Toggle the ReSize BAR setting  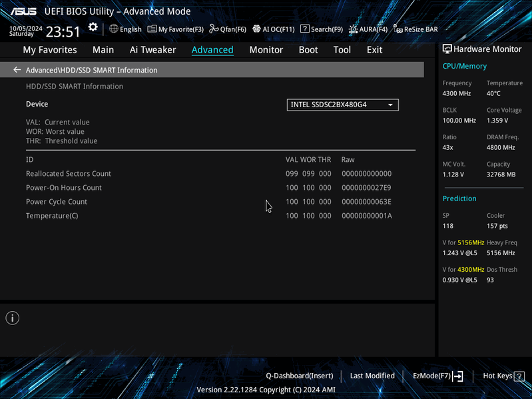(x=415, y=29)
